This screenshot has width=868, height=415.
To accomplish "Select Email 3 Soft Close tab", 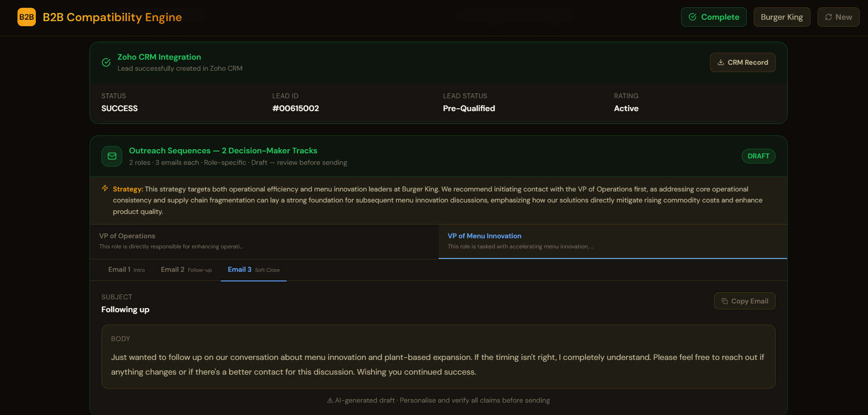I will [x=254, y=270].
